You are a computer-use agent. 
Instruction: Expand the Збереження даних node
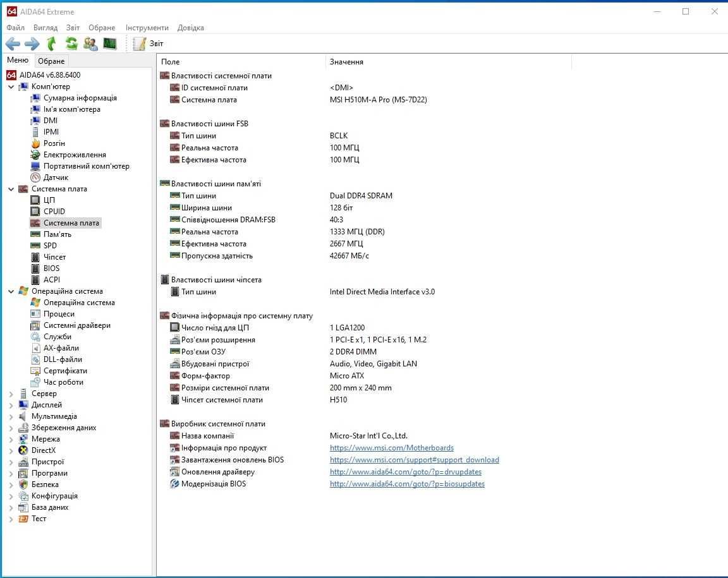click(11, 428)
